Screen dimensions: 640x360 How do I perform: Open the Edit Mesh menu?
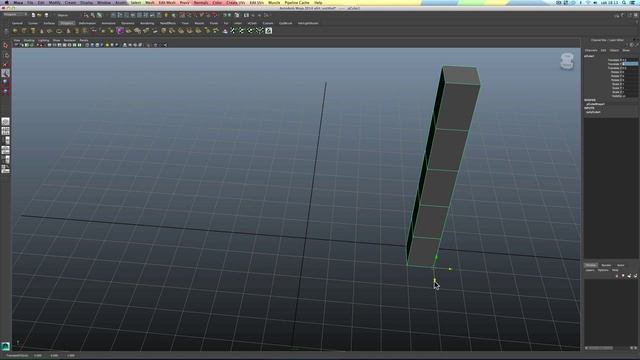pyautogui.click(x=167, y=2)
